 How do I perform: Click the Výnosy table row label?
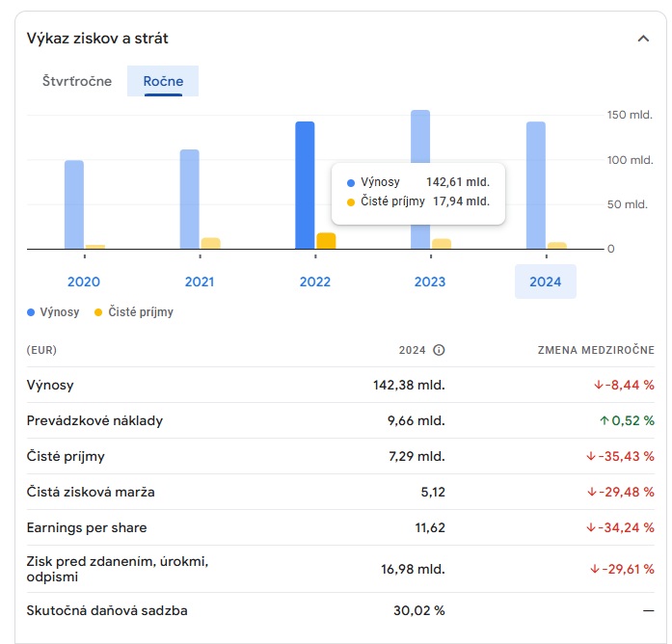(50, 385)
